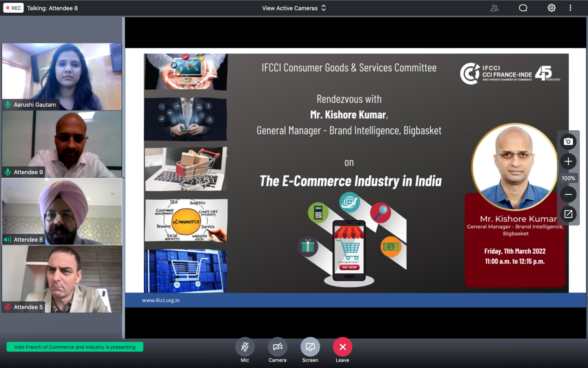588x368 pixels.
Task: Click the up-down chevron beside View Active Cameras
Action: pyautogui.click(x=324, y=8)
